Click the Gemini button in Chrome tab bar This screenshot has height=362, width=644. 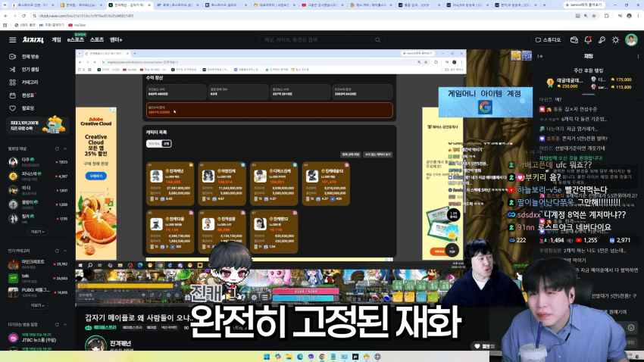click(x=583, y=5)
